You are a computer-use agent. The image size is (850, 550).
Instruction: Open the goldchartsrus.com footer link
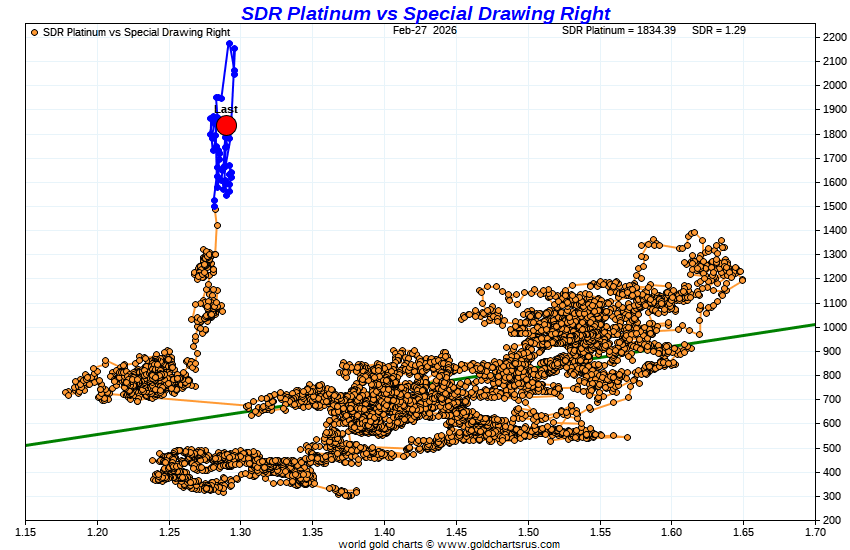tap(449, 544)
